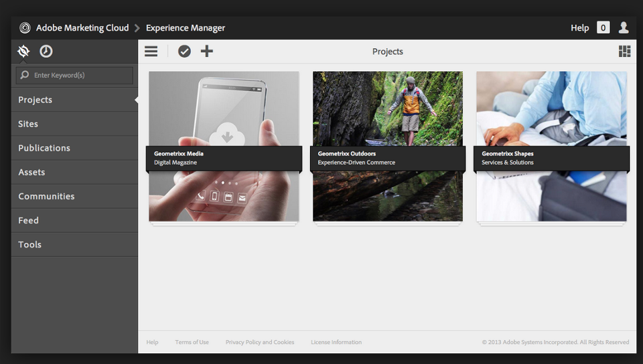Image resolution: width=643 pixels, height=364 pixels.
Task: Click the Experience Manager breadcrumb text
Action: pos(186,28)
